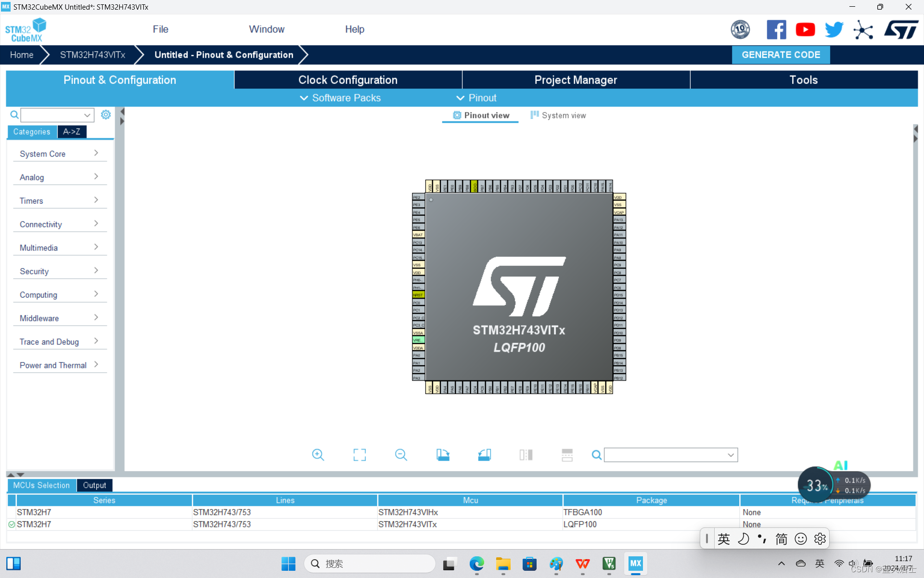Expand the Connectivity category
The image size is (924, 578).
59,224
